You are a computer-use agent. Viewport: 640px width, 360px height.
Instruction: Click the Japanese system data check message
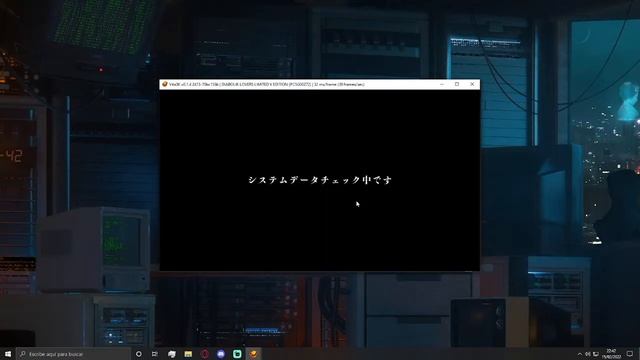click(320, 180)
